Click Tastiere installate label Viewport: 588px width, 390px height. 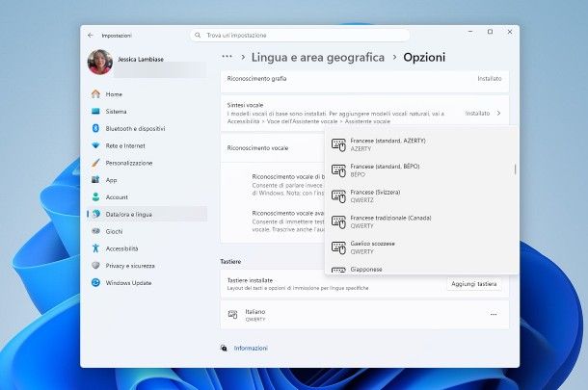coord(250,280)
